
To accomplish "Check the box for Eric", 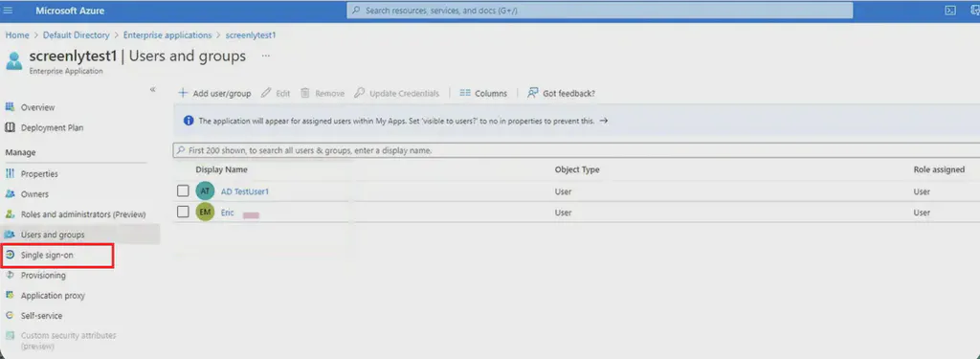I will [183, 212].
